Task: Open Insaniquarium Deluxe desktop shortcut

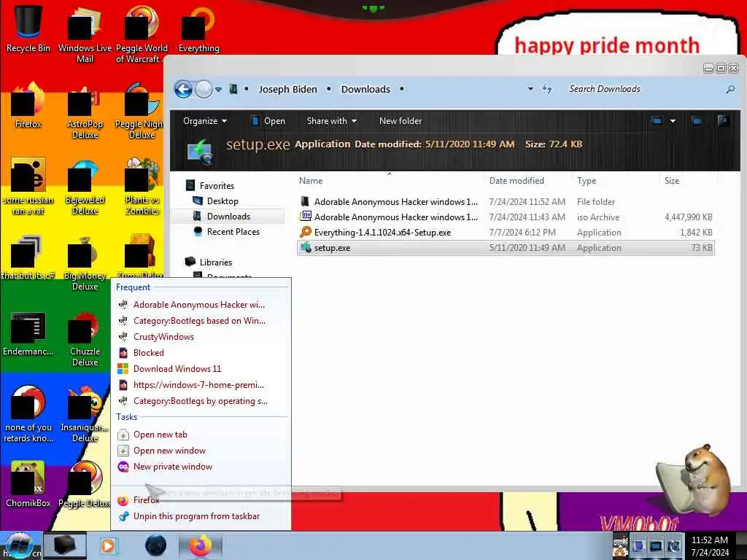Action: [x=85, y=414]
